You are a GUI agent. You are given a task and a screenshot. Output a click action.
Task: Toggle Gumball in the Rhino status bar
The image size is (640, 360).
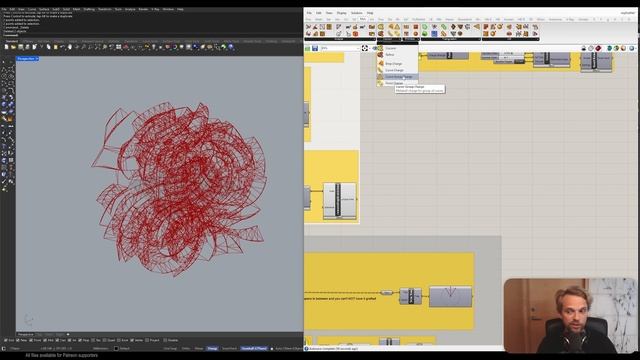pos(254,349)
